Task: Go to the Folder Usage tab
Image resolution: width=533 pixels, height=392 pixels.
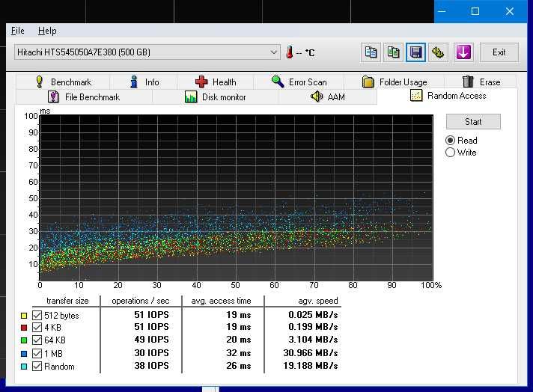Action: 395,82
